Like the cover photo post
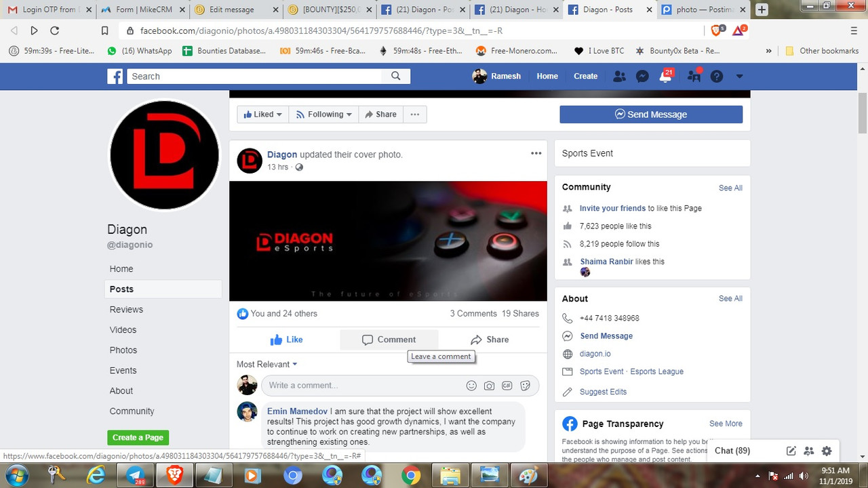 pos(287,340)
